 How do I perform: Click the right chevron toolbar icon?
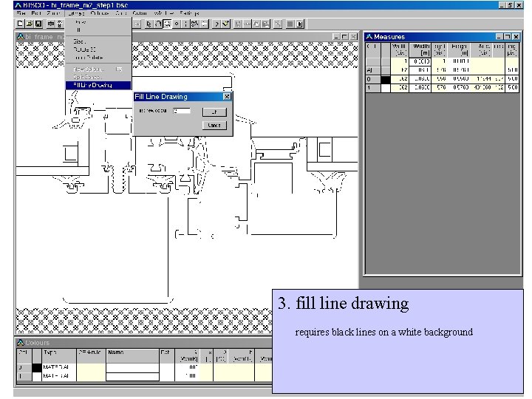[x=216, y=24]
